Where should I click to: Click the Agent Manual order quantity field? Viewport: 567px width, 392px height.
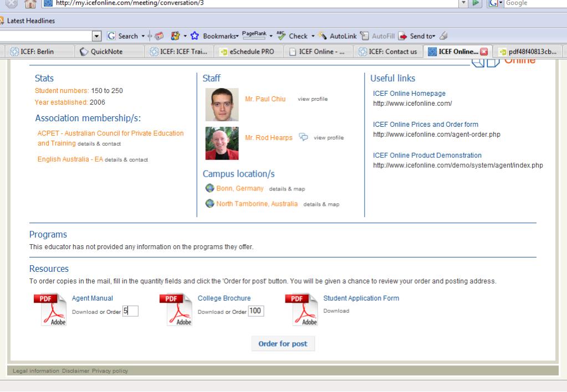tap(130, 311)
